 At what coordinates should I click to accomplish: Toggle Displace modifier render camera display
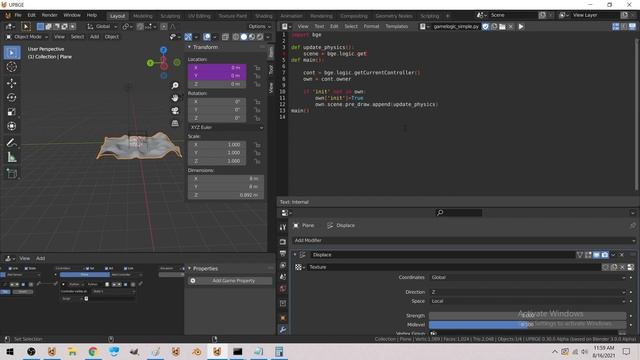[604, 255]
